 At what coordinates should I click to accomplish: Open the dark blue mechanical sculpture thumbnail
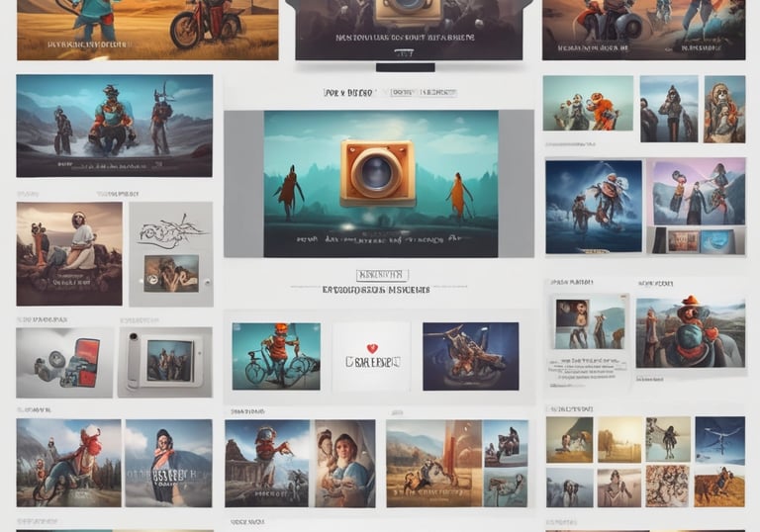(471, 356)
